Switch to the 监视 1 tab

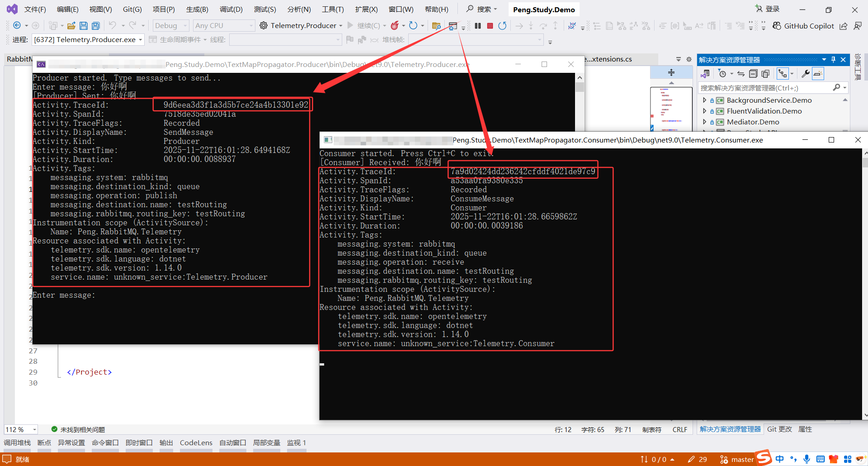tap(297, 443)
